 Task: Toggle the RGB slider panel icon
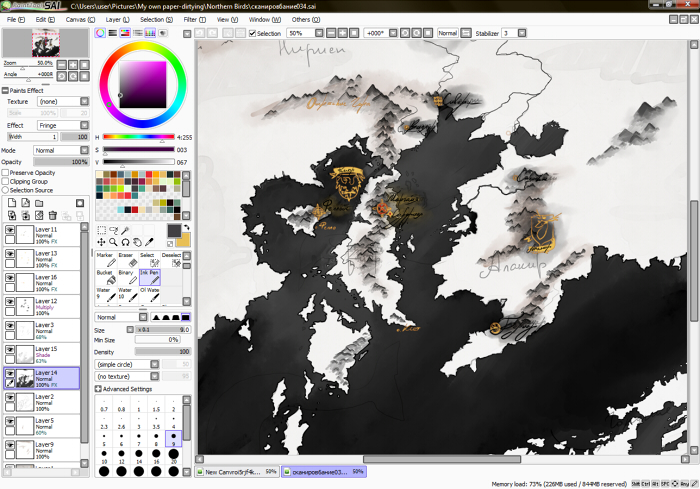click(x=112, y=33)
